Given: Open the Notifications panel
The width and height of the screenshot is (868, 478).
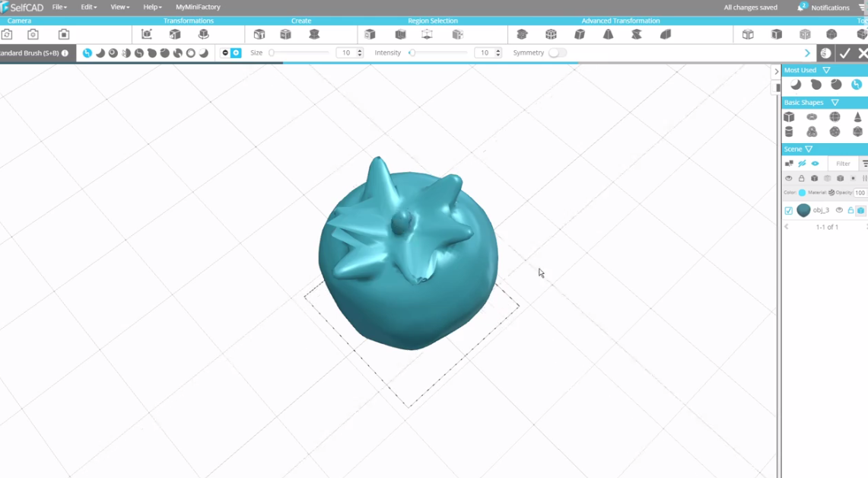Looking at the screenshot, I should [x=824, y=7].
